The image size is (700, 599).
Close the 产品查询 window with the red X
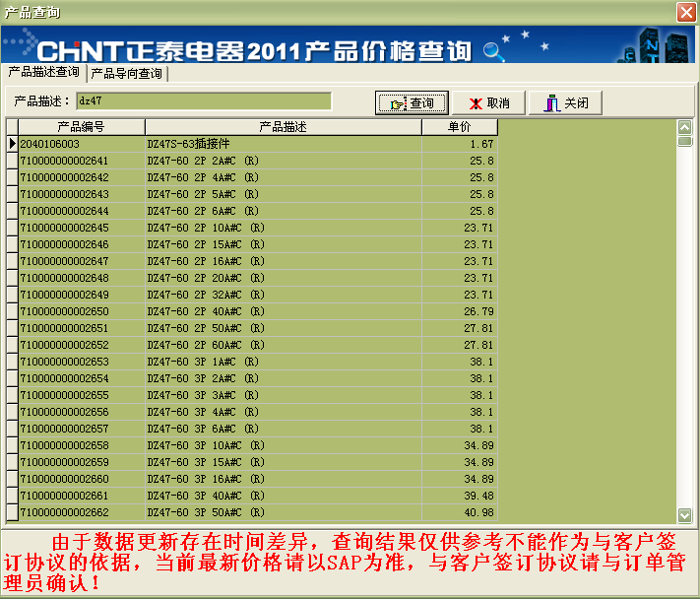[686, 12]
